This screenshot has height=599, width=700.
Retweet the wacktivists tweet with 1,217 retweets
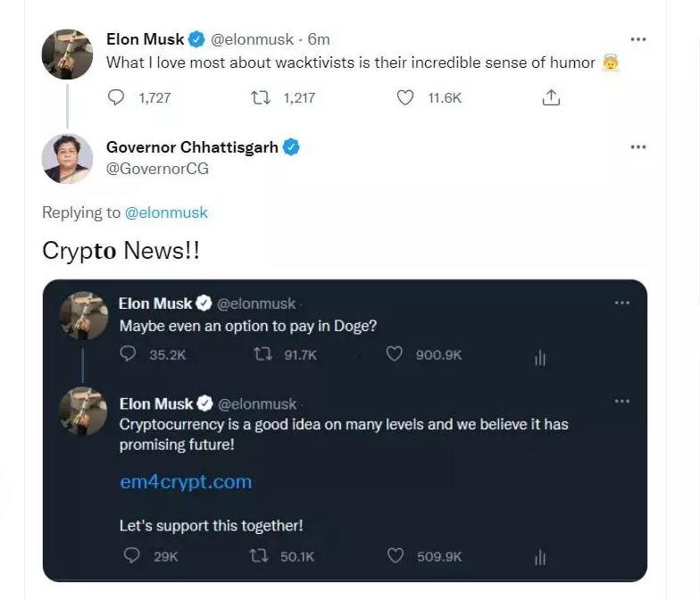click(261, 97)
